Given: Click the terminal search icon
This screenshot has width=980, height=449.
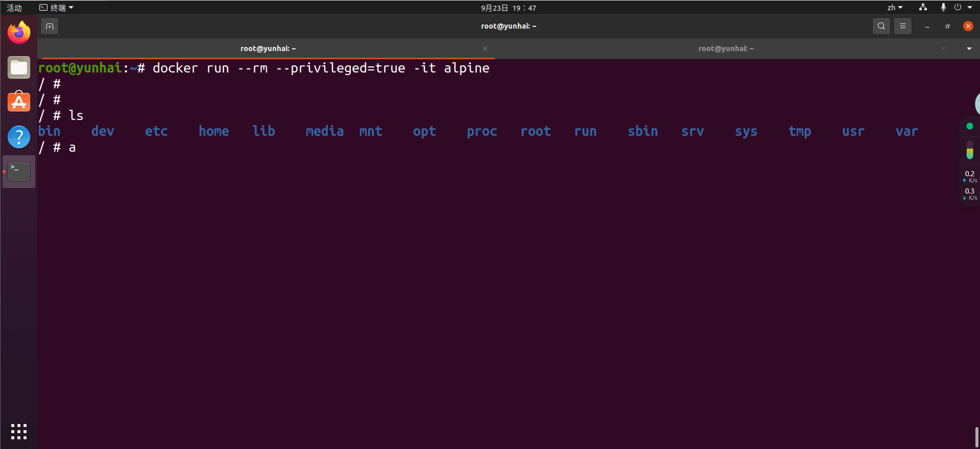Looking at the screenshot, I should tap(881, 26).
